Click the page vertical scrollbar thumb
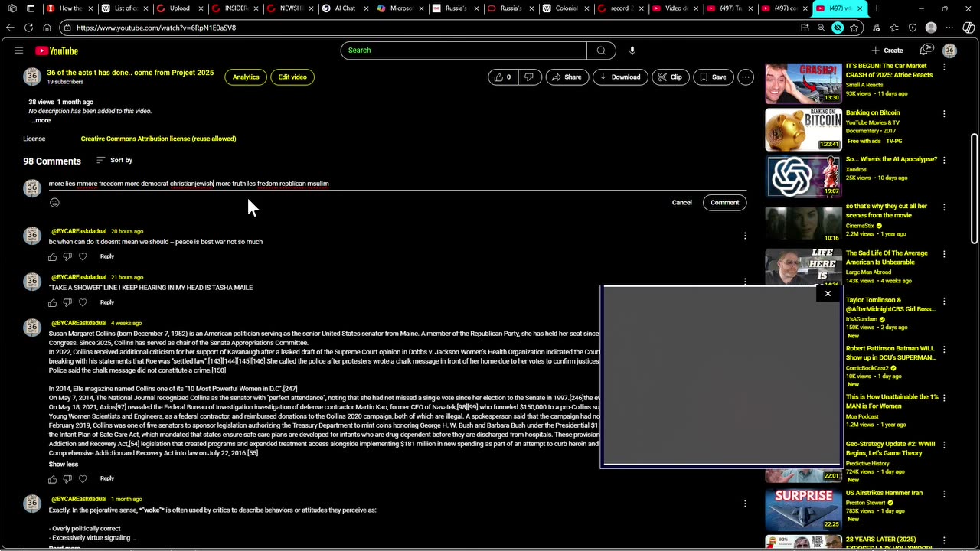 tap(974, 190)
